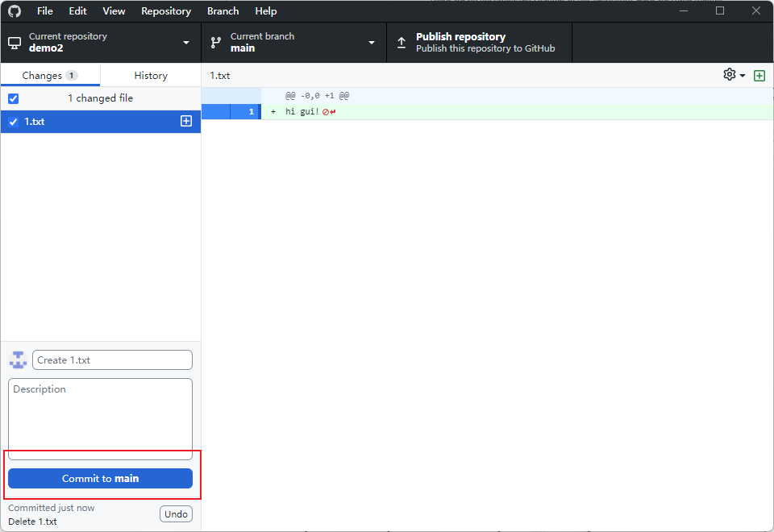Click the branch icon beside Current branch
Image resolution: width=774 pixels, height=532 pixels.
click(216, 43)
